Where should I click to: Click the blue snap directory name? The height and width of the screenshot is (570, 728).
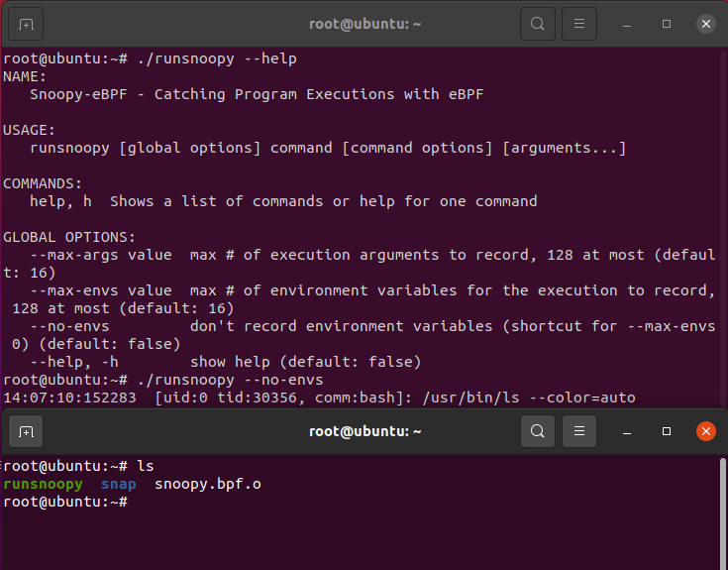(119, 484)
